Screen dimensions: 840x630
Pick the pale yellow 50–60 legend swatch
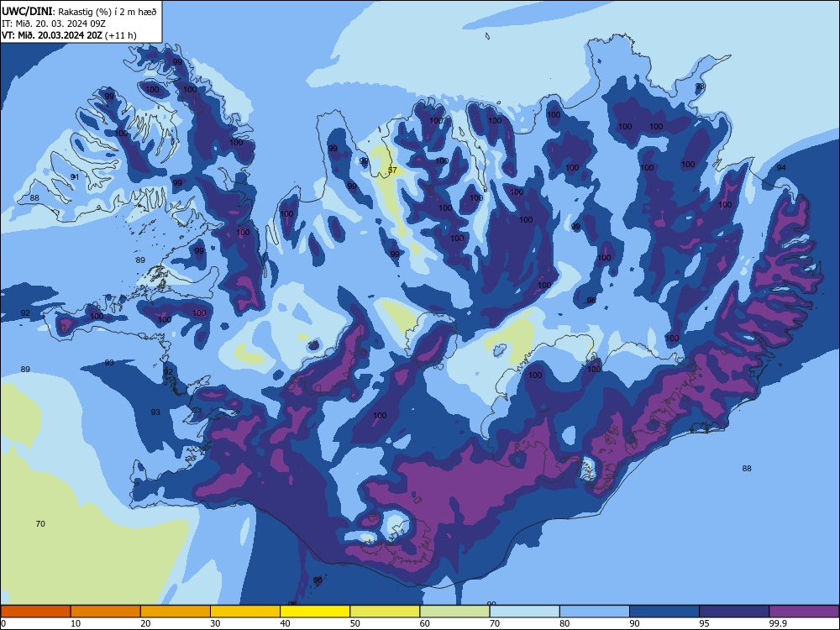coord(385,612)
